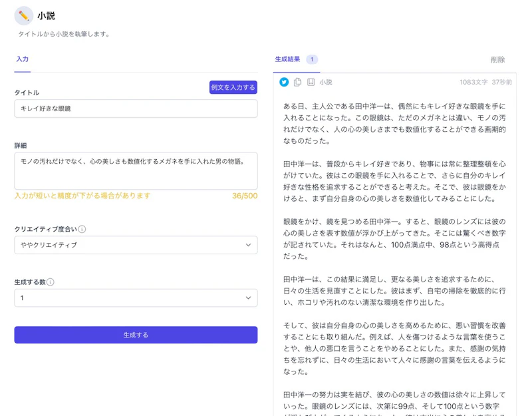Click the result count badge showing 1
532x416 pixels.
311,59
